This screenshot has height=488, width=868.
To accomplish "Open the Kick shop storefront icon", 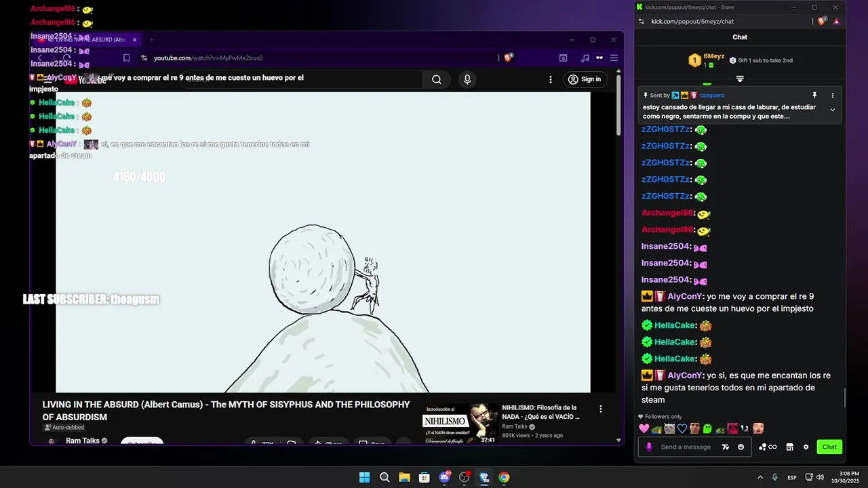I will pos(789,447).
